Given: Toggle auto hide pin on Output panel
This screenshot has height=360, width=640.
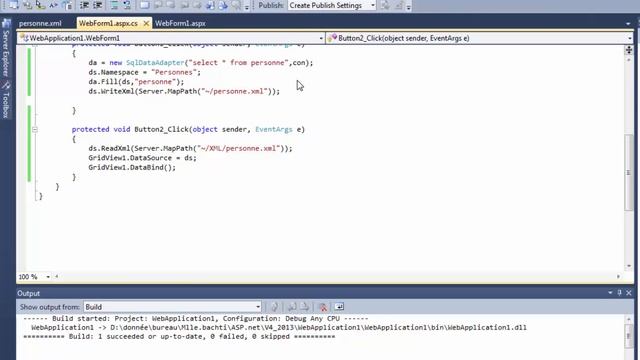Looking at the screenshot, I should pyautogui.click(x=619, y=293).
